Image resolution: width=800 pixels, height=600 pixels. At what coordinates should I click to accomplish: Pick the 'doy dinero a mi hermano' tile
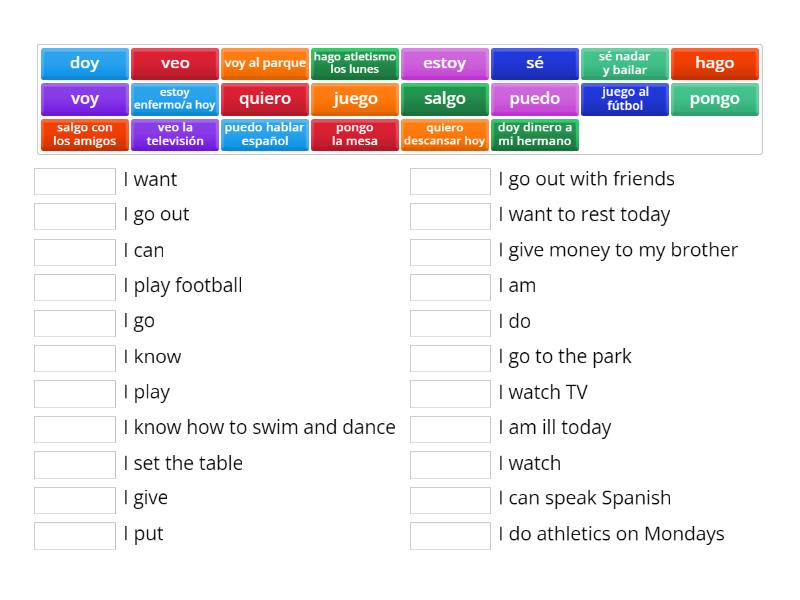pos(535,135)
